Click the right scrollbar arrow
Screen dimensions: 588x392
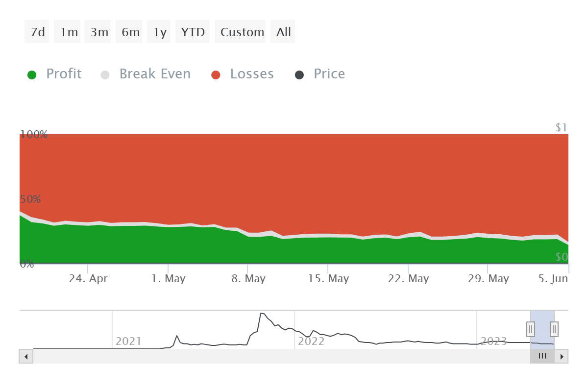(x=562, y=356)
